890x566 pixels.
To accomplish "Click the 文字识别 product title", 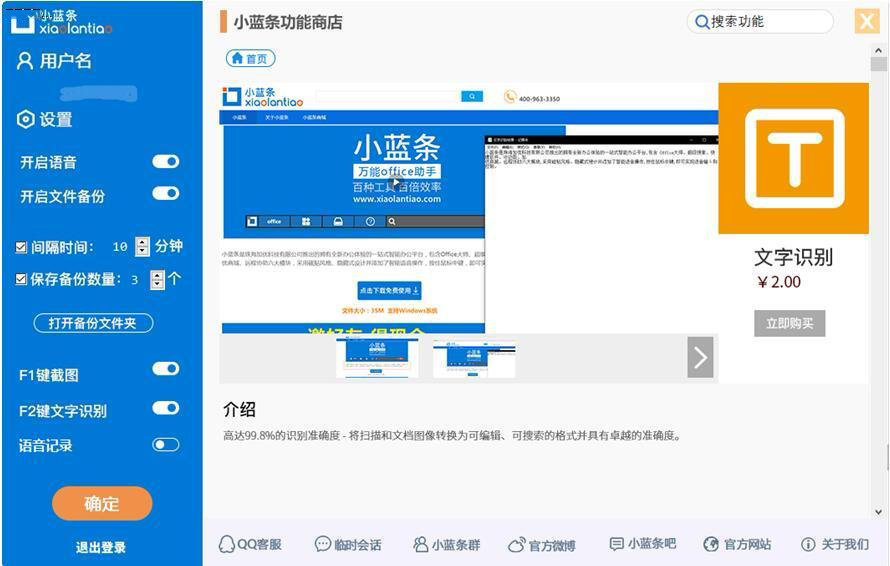I will click(794, 257).
